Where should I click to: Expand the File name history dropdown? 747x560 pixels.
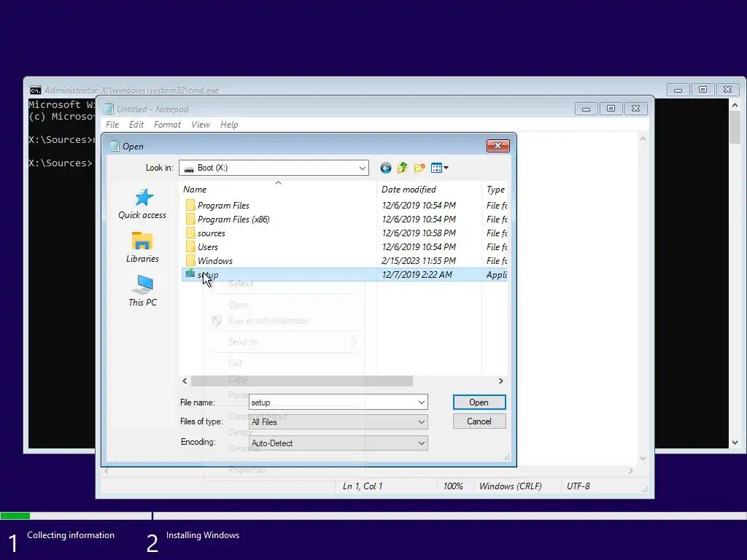point(422,402)
